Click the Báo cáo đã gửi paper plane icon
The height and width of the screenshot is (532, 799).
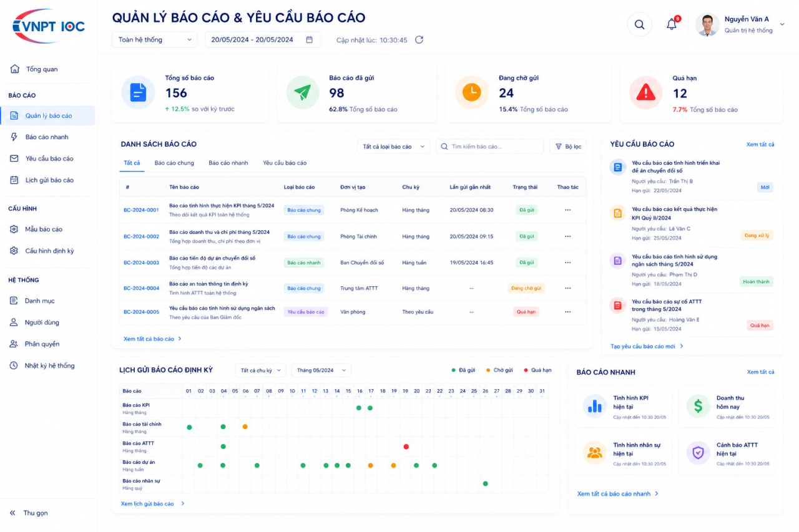[x=303, y=92]
